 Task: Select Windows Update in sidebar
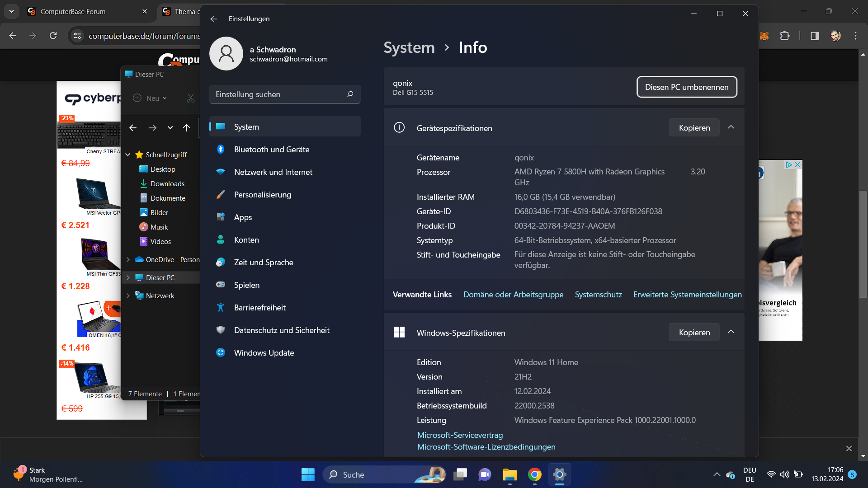(264, 353)
